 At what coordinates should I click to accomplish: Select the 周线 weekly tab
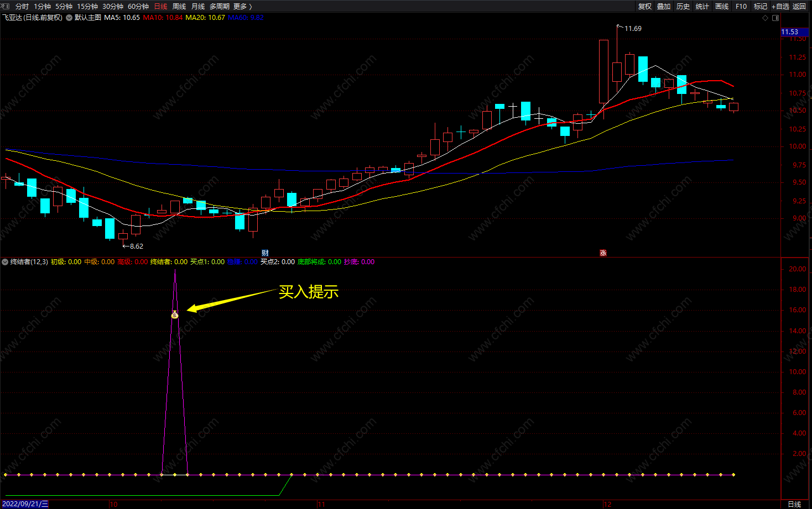pyautogui.click(x=179, y=7)
